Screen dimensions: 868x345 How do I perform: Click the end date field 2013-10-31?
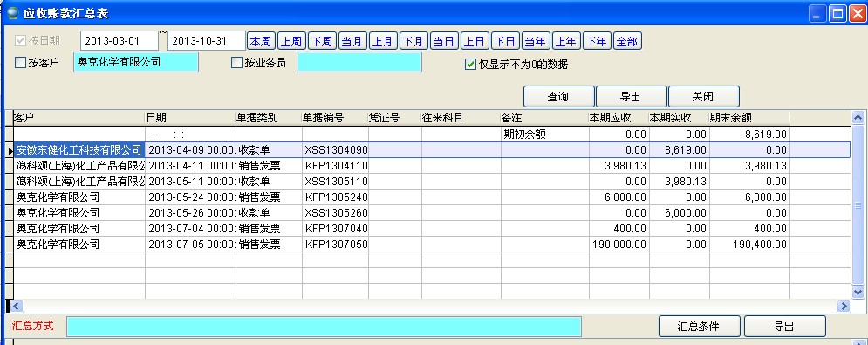coord(207,41)
